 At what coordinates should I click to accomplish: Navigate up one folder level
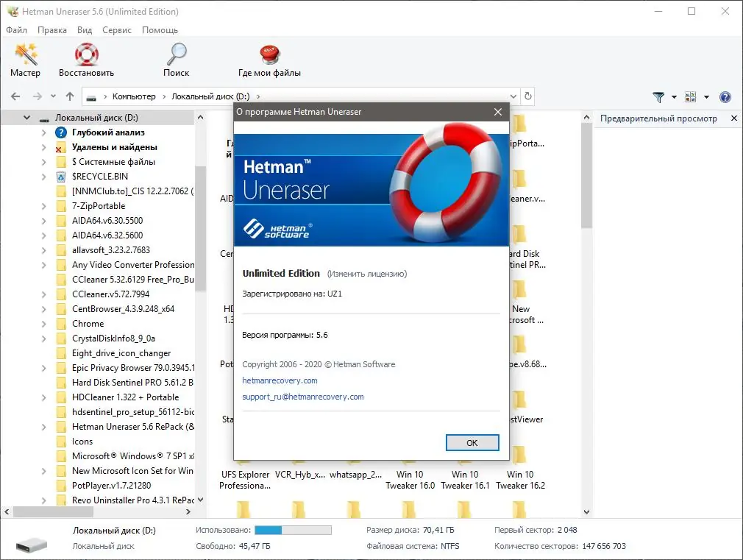tap(70, 96)
